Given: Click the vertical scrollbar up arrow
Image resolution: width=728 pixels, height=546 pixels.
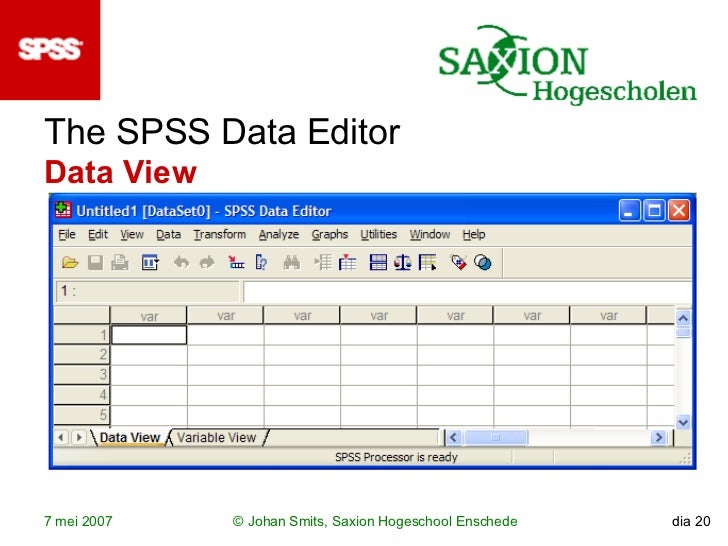Looking at the screenshot, I should pos(683,318).
